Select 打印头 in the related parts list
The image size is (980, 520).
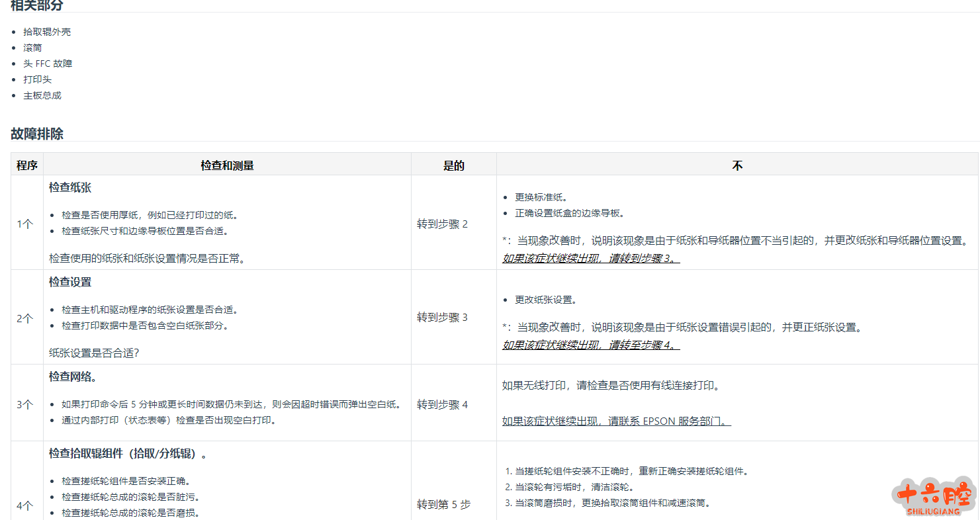click(37, 79)
